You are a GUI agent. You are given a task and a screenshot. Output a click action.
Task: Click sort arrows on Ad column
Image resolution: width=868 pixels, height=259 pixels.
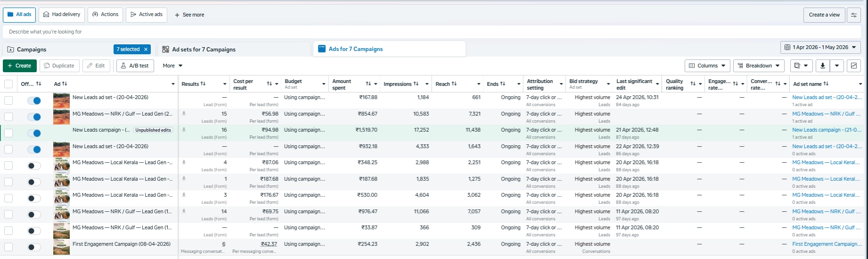click(65, 84)
